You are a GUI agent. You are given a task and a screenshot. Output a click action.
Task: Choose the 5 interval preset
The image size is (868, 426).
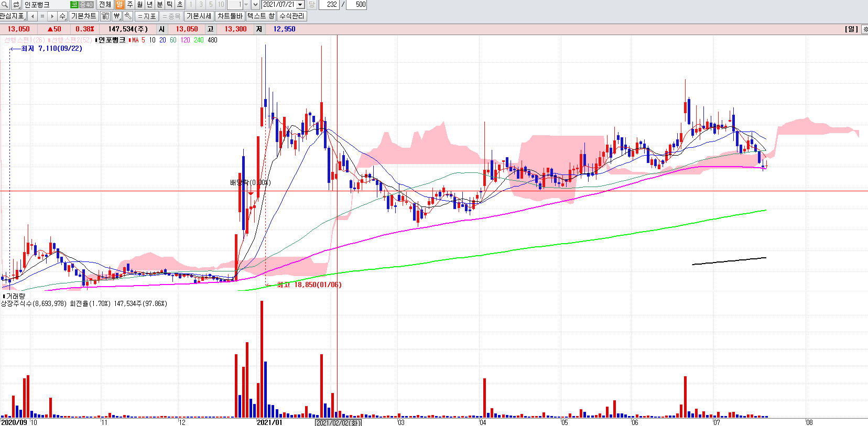coord(211,4)
